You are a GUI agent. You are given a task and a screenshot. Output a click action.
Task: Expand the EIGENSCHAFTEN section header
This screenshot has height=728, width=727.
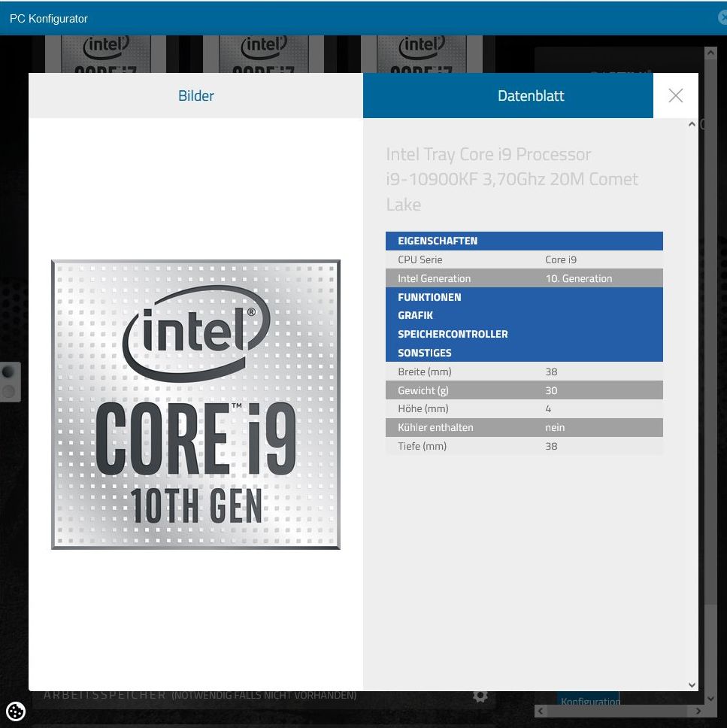(524, 241)
